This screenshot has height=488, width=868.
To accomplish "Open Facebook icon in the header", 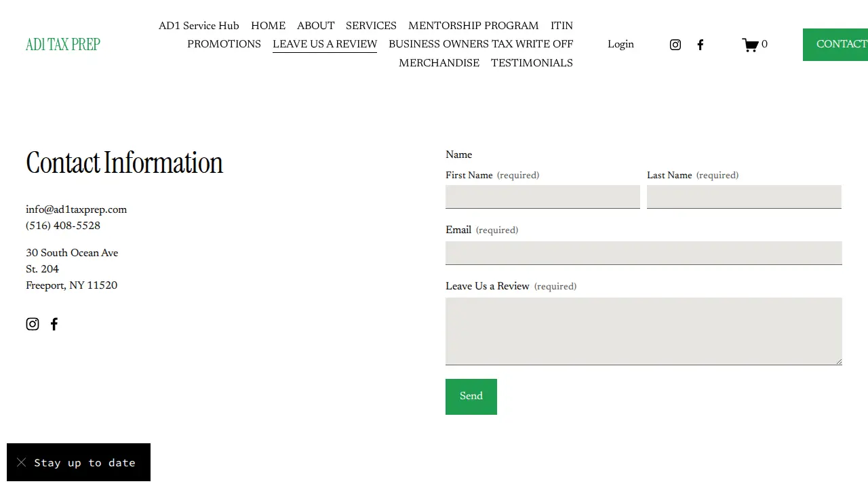I will [701, 45].
